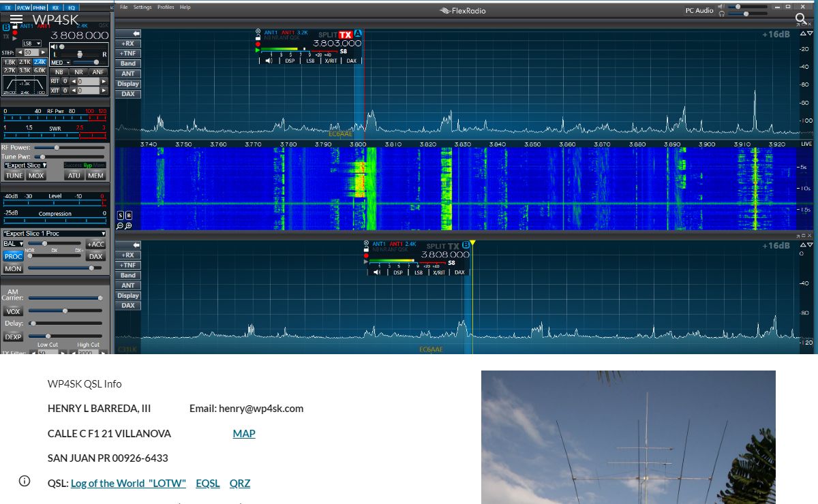The height and width of the screenshot is (504, 818).
Task: Open the Log of the World LOTW link
Action: click(128, 483)
